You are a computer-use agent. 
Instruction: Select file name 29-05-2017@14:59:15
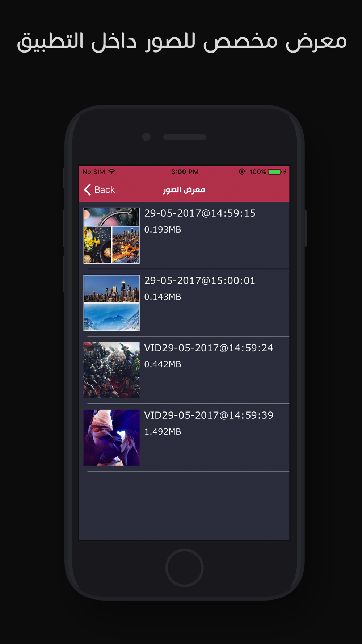(x=200, y=213)
